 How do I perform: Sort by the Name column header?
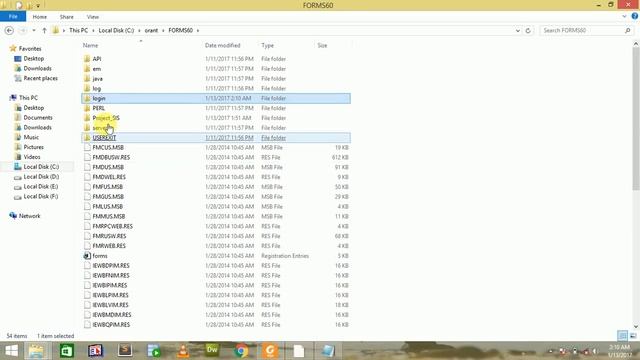coord(91,45)
